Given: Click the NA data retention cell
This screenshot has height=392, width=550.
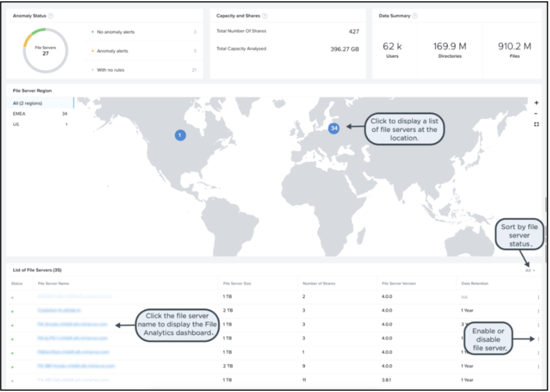Looking at the screenshot, I should [x=464, y=297].
